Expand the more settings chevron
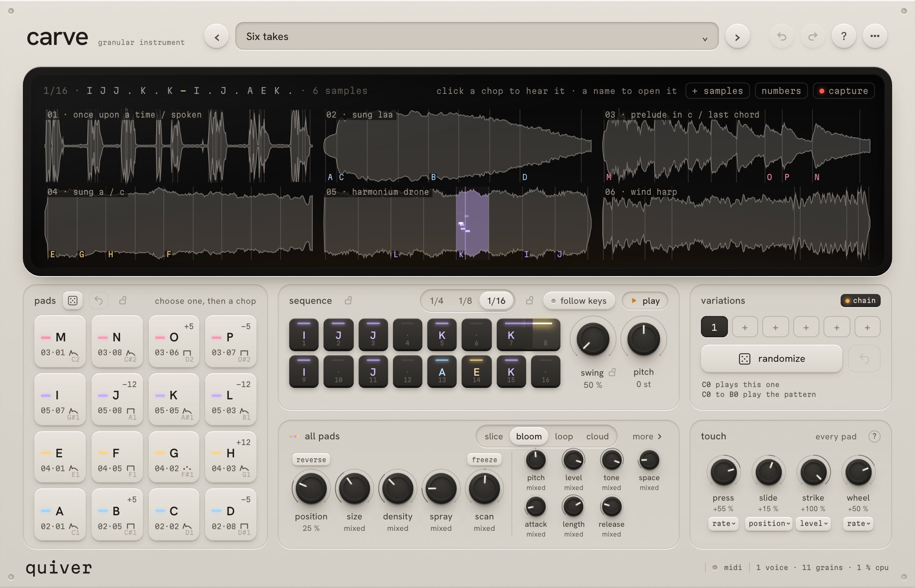This screenshot has height=588, width=915. 647,437
